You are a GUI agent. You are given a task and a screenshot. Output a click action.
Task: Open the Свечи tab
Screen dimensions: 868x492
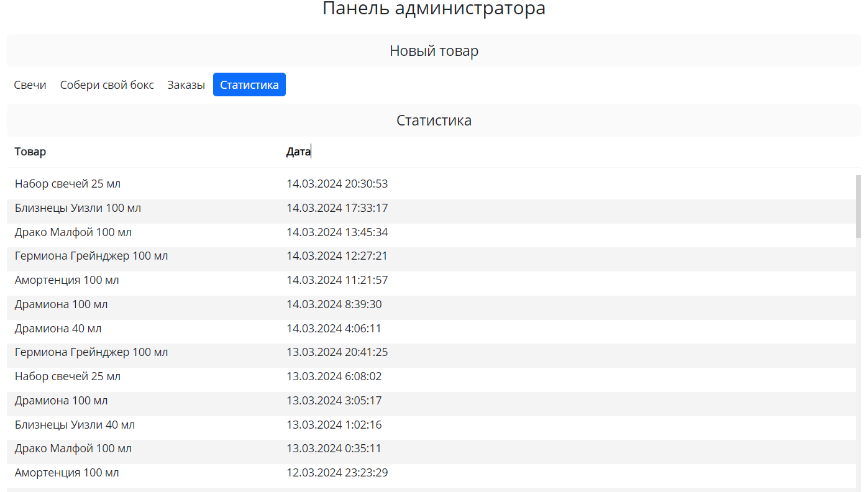click(x=30, y=85)
